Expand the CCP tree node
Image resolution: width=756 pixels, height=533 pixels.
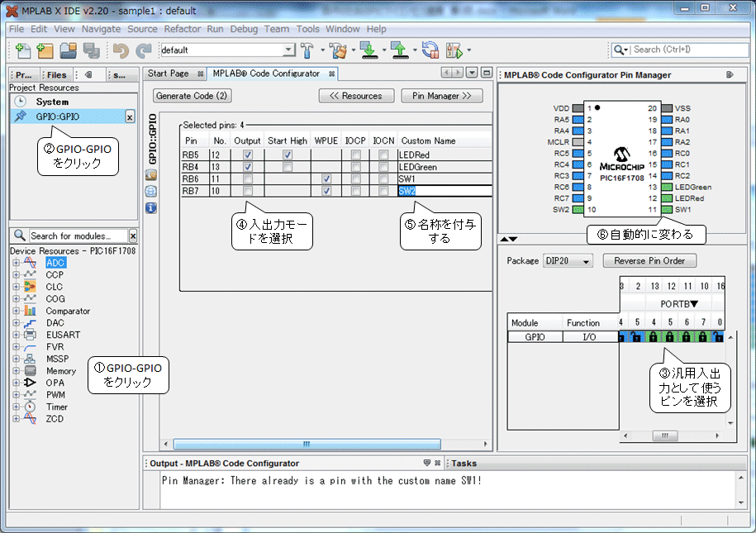tap(16, 274)
